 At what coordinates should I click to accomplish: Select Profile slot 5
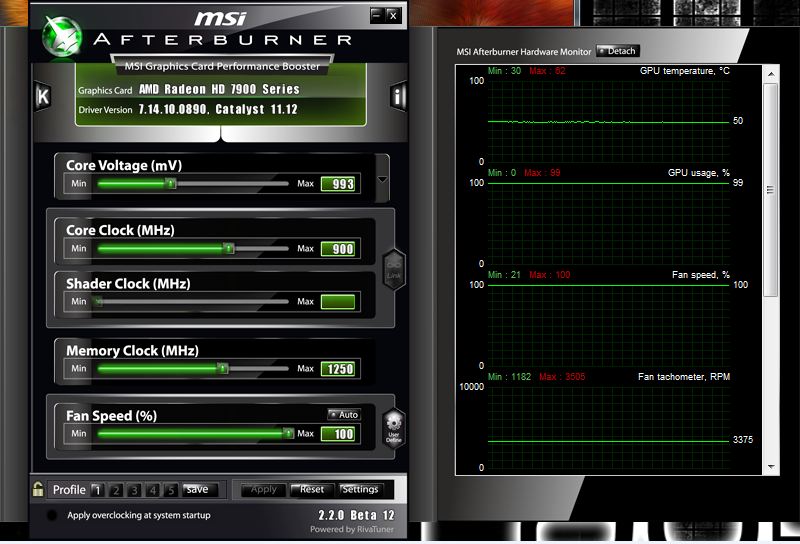[171, 490]
